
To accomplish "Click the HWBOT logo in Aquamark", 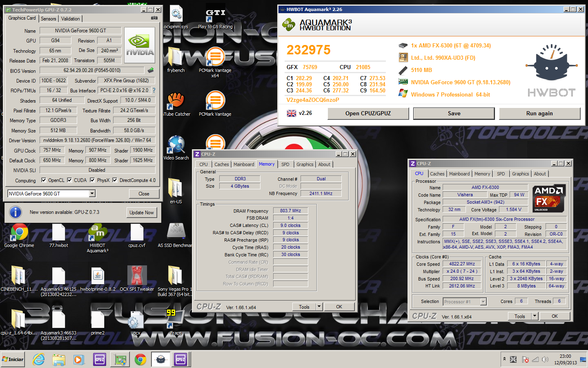I will (551, 70).
